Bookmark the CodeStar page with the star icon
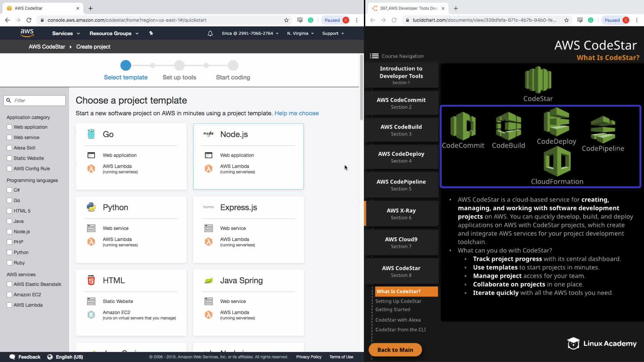Viewport: 644px width, 362px height. pyautogui.click(x=286, y=20)
